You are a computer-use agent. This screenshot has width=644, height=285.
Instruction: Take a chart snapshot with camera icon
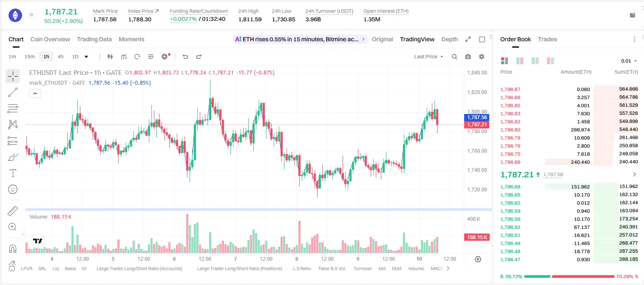[x=468, y=57]
